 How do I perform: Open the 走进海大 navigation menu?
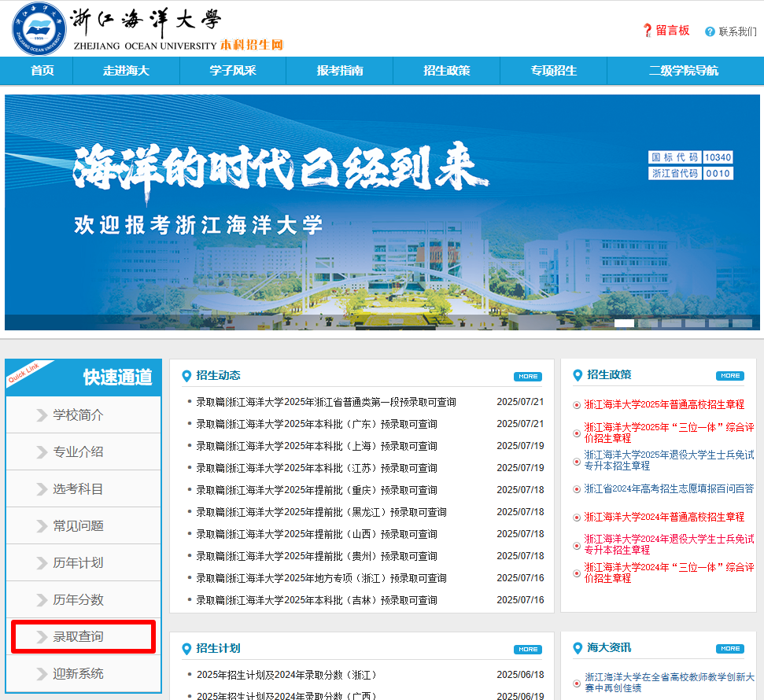(x=126, y=71)
